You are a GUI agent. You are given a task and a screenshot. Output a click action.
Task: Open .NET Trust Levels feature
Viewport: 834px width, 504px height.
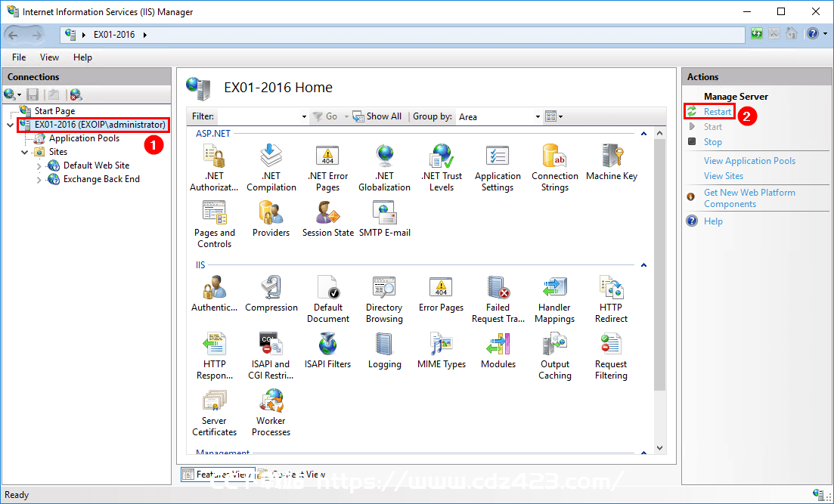coord(442,168)
